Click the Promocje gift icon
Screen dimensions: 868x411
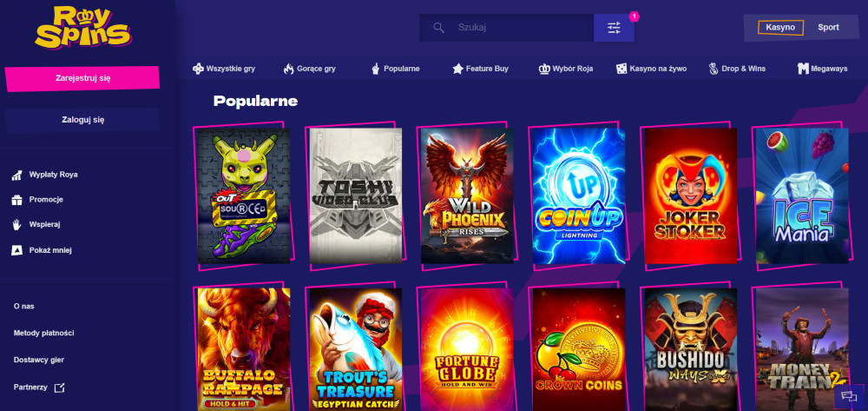pos(16,200)
